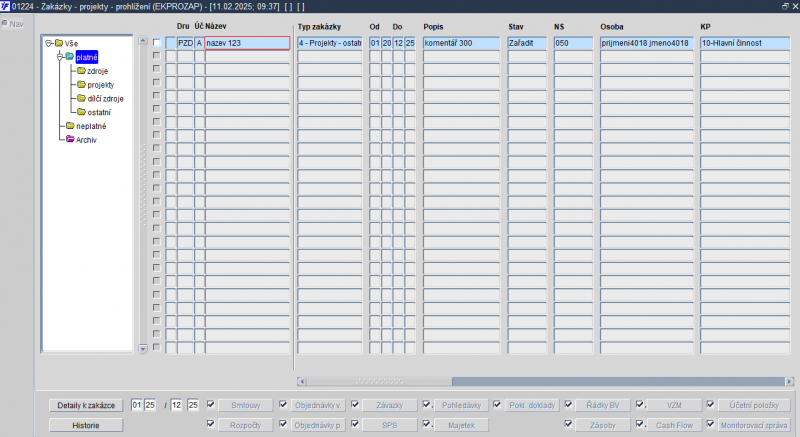Click the purple Archiv folder icon

[x=70, y=139]
